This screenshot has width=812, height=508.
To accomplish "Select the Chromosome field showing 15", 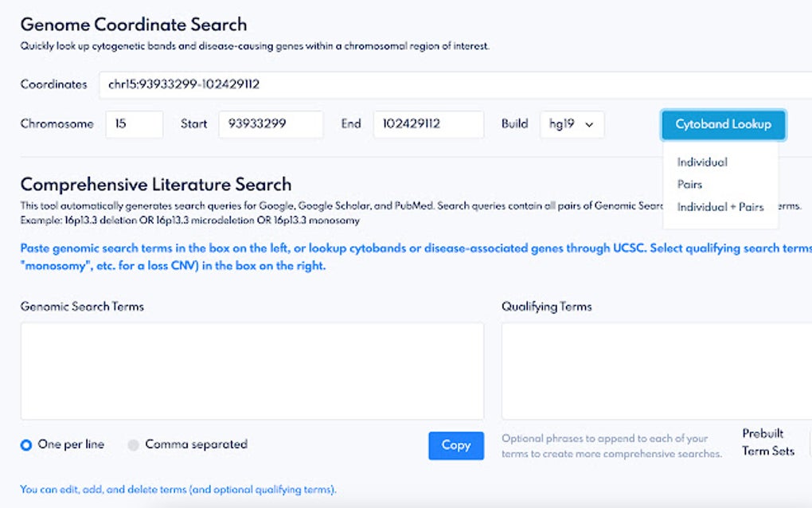I will 134,123.
